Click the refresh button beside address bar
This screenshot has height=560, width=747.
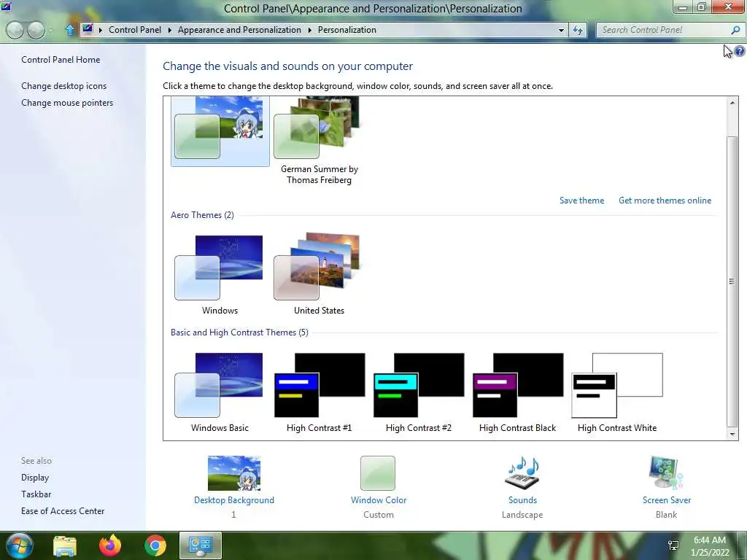point(578,30)
